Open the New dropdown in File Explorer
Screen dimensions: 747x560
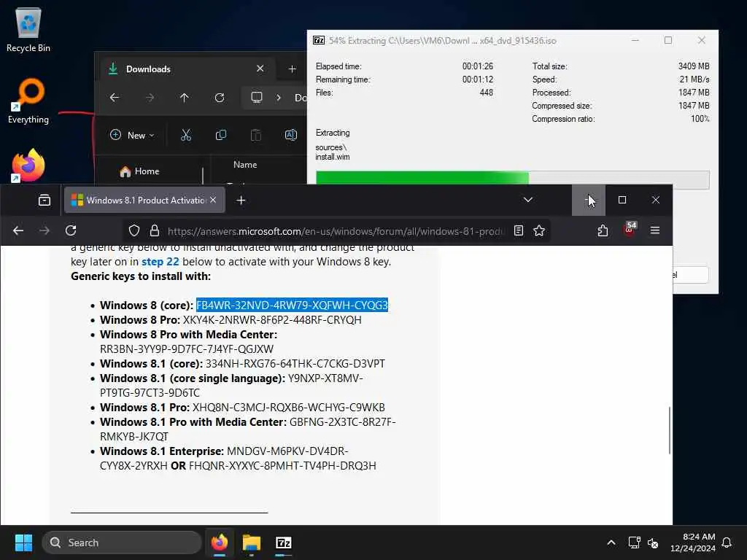pos(132,135)
